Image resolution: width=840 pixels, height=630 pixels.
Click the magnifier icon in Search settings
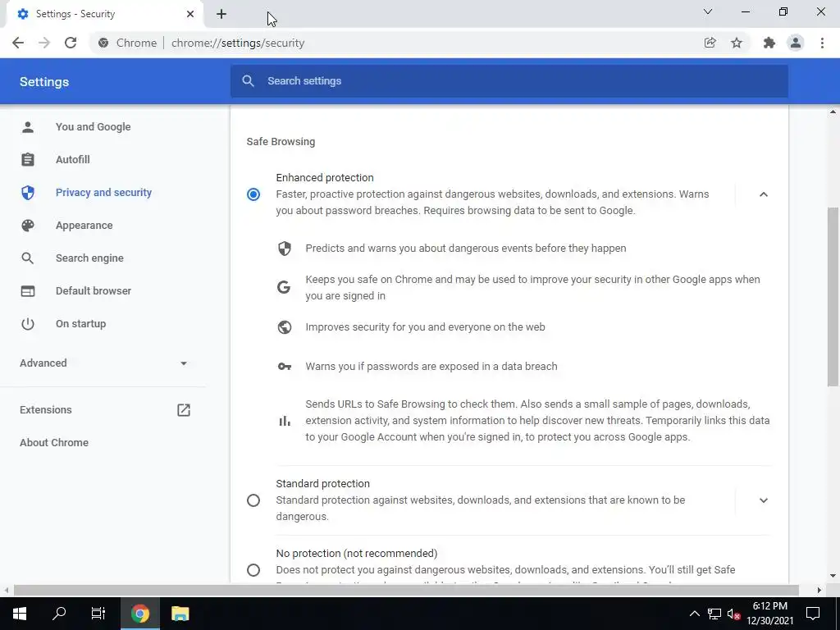(248, 81)
